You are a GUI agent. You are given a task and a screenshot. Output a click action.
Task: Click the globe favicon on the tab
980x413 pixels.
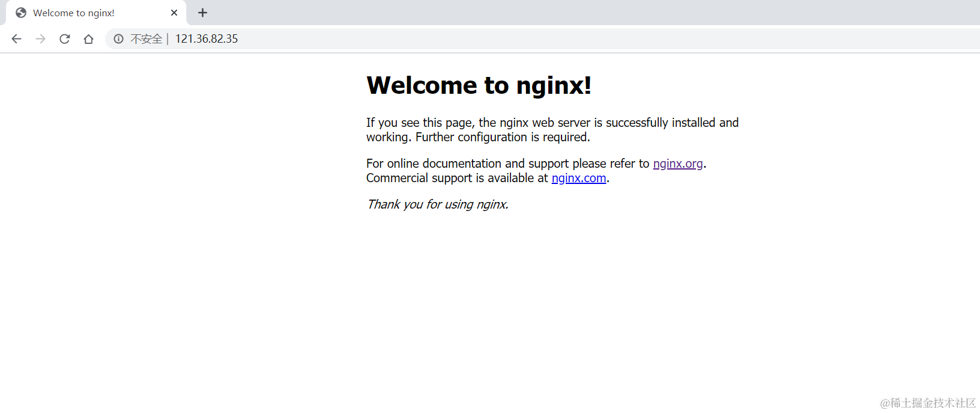coord(21,13)
